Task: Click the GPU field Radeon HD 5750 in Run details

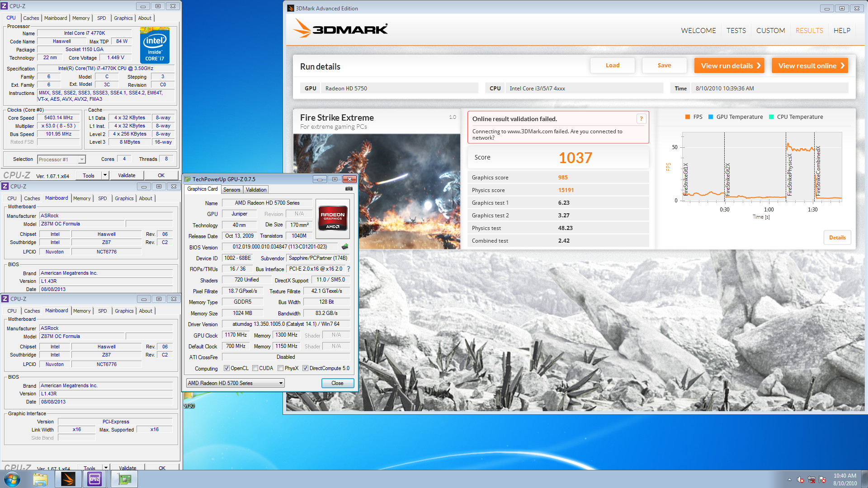Action: click(400, 88)
